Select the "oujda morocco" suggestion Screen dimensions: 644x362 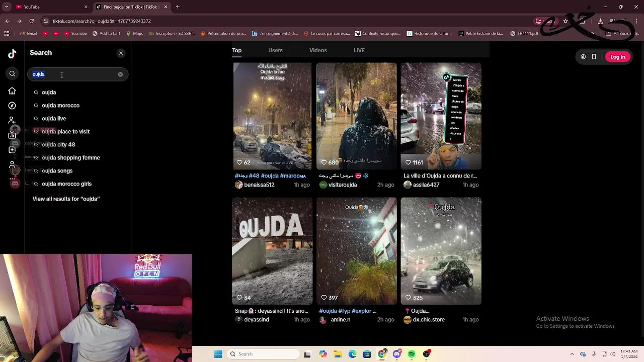[78, 105]
